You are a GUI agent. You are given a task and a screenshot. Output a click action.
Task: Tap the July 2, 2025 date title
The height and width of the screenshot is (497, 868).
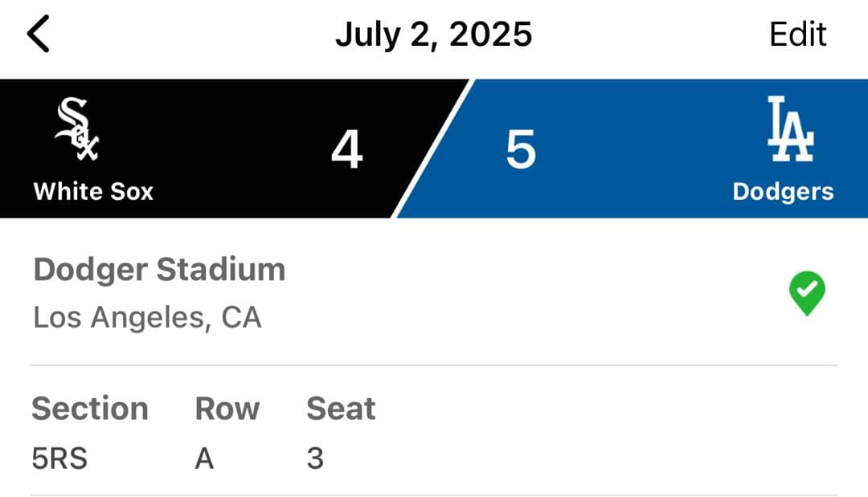tap(433, 35)
